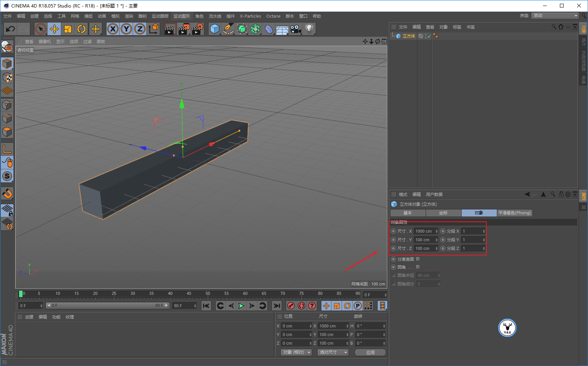Screen dimensions: 588x366
Task: Open the 文件 menu in menu bar
Action: click(7, 16)
